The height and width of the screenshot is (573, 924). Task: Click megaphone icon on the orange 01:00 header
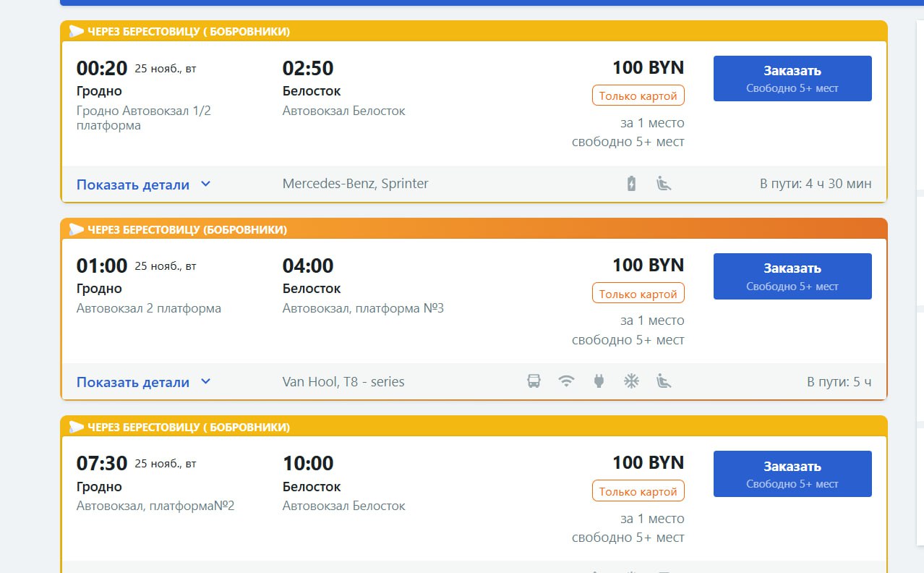coord(77,229)
